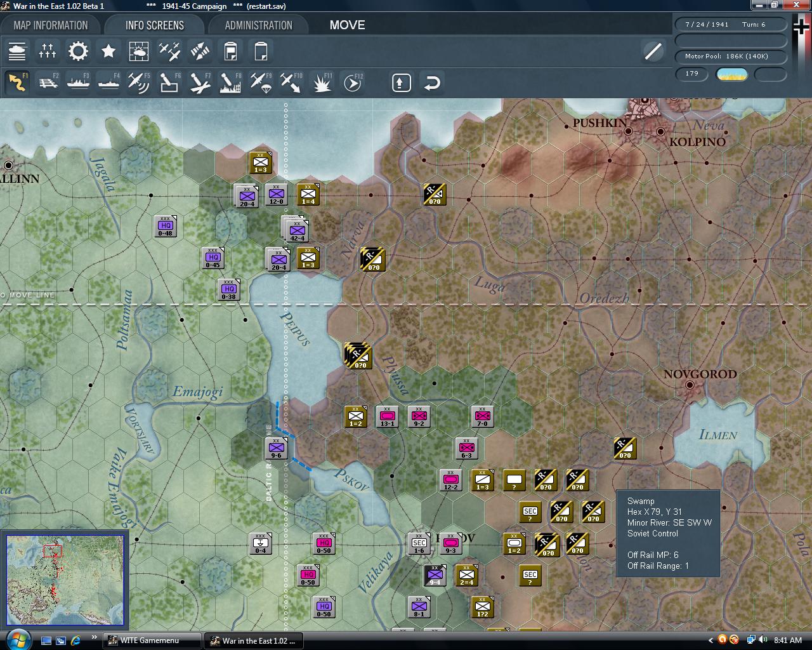Select the 0-4 airbase counter
Viewport: 812px width, 650px height.
coord(260,543)
